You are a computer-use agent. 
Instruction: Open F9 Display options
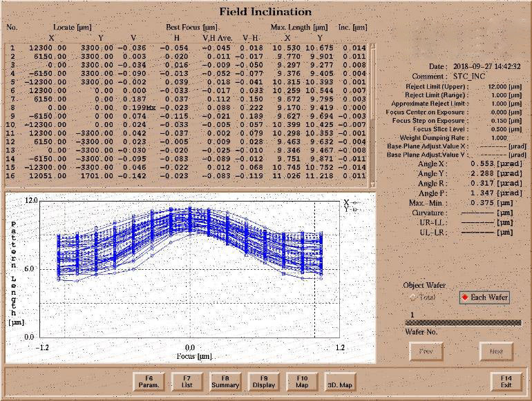tap(264, 382)
